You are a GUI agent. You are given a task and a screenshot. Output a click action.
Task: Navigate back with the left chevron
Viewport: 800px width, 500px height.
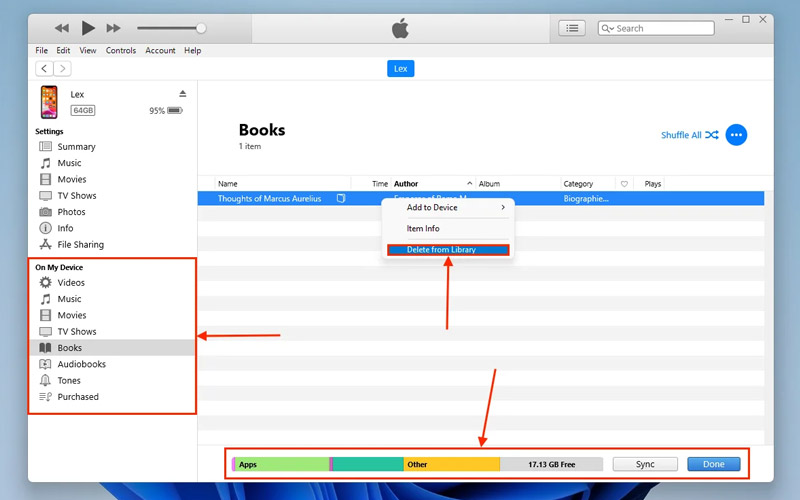click(44, 69)
